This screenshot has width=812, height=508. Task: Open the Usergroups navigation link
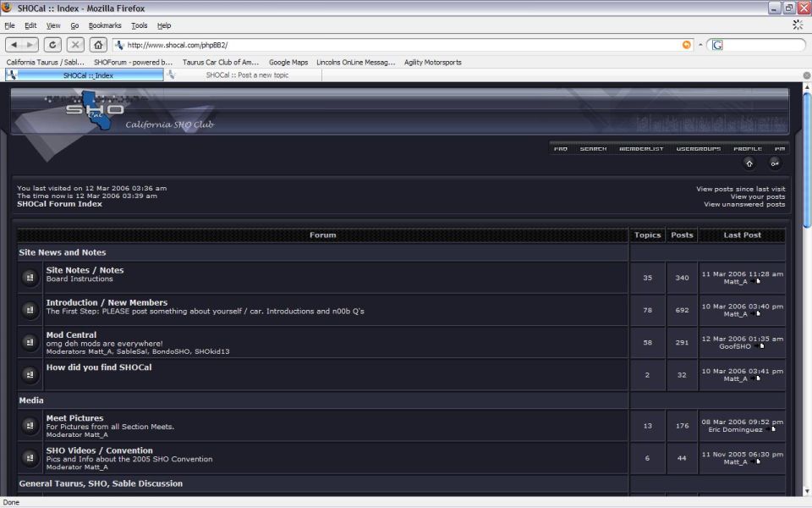coord(698,149)
